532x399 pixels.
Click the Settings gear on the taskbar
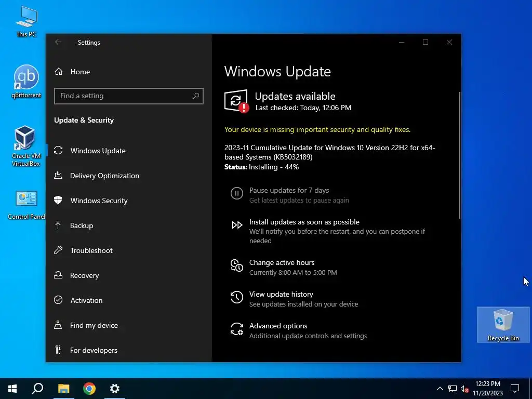(x=115, y=389)
